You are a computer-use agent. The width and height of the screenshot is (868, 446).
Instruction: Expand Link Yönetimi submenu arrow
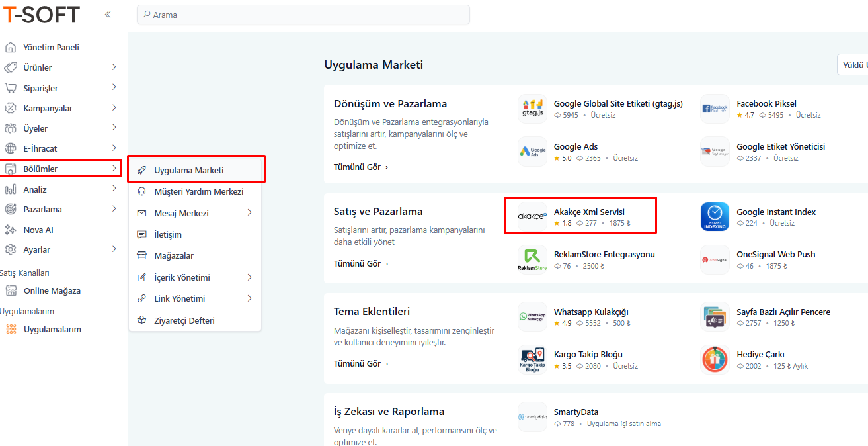(249, 298)
